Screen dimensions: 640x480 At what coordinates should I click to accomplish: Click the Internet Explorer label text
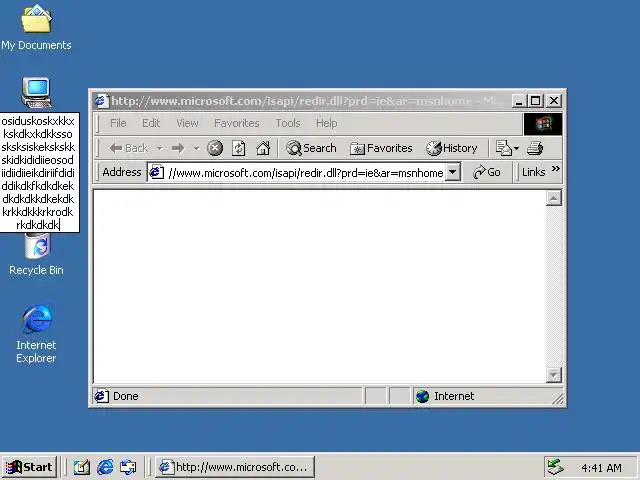36,351
